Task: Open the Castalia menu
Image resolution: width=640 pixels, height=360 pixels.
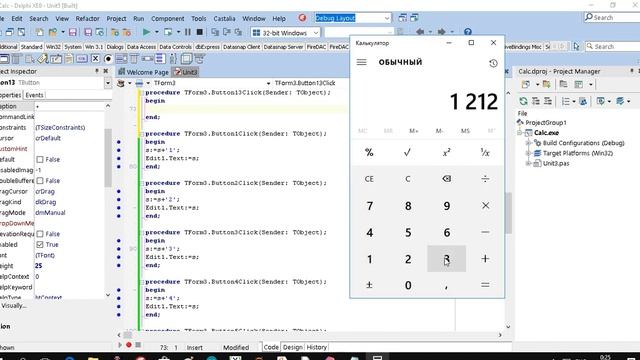Action: tap(224, 19)
